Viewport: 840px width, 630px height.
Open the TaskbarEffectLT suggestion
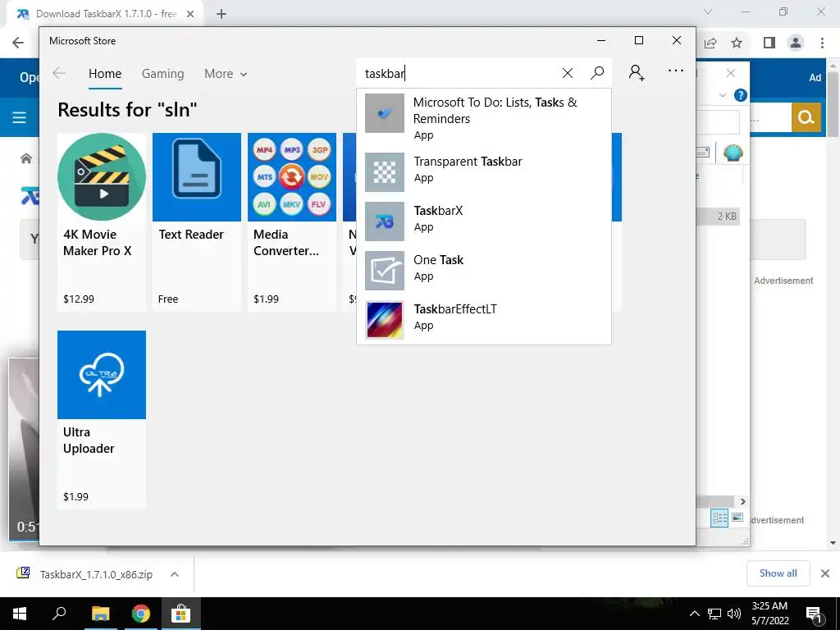point(484,319)
